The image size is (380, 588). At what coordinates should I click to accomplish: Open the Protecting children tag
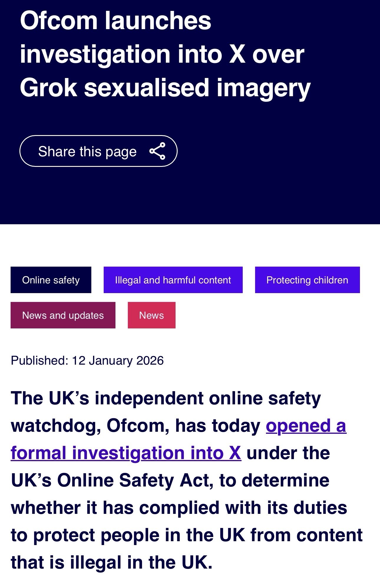(x=307, y=280)
